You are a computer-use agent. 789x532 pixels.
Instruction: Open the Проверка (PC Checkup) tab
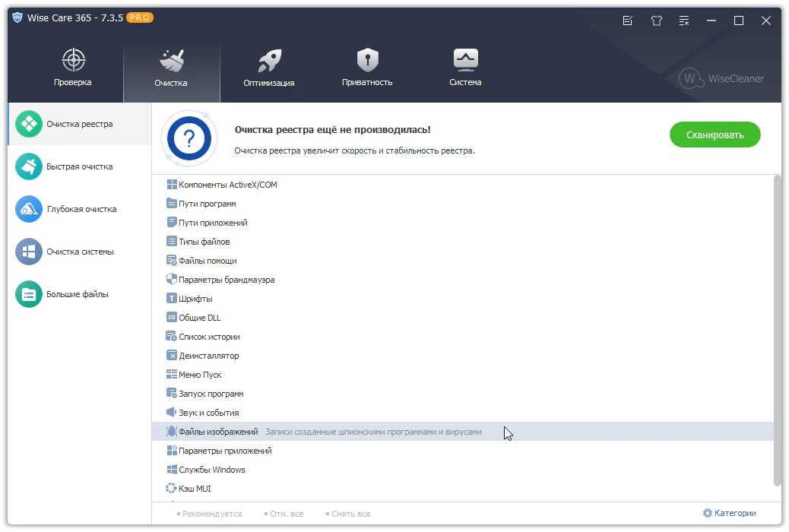coord(73,68)
